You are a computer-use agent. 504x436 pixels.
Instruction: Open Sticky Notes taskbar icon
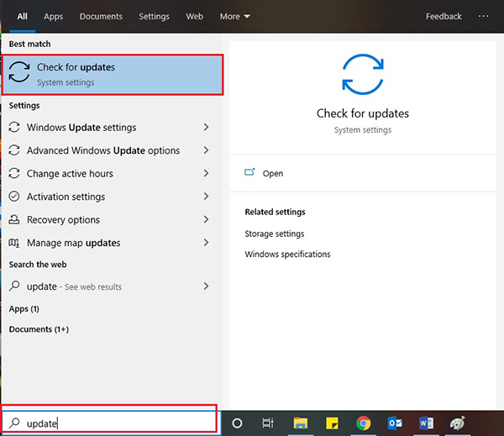pyautogui.click(x=332, y=423)
